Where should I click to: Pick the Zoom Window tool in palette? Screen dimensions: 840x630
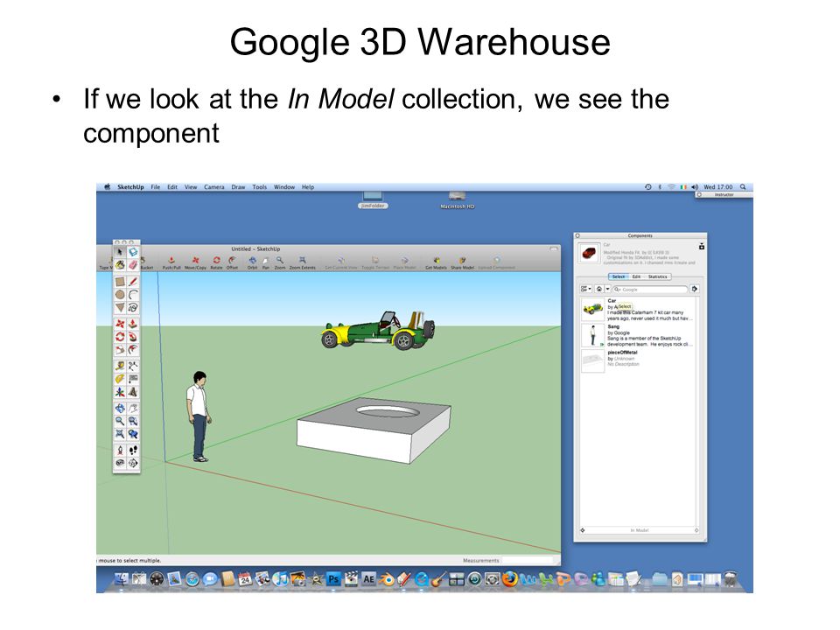[x=133, y=422]
